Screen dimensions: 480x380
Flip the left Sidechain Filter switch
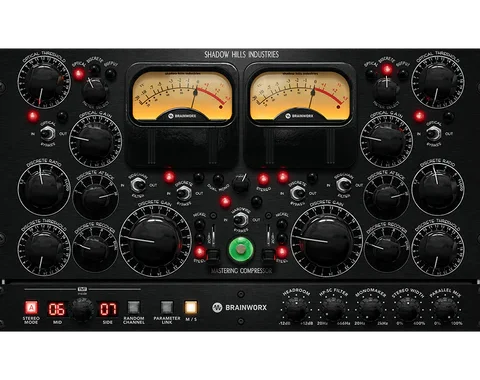coord(138,185)
